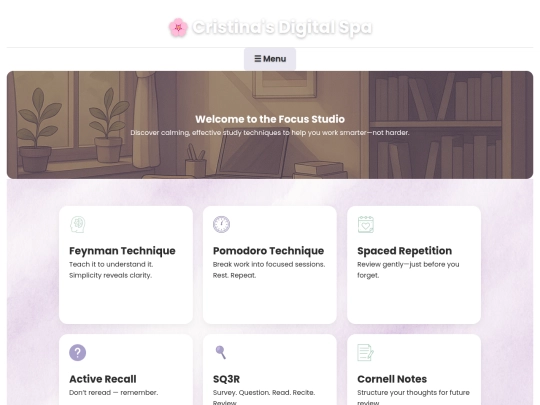Click the Feynman Technique brain icon
The height and width of the screenshot is (405, 540).
(77, 225)
